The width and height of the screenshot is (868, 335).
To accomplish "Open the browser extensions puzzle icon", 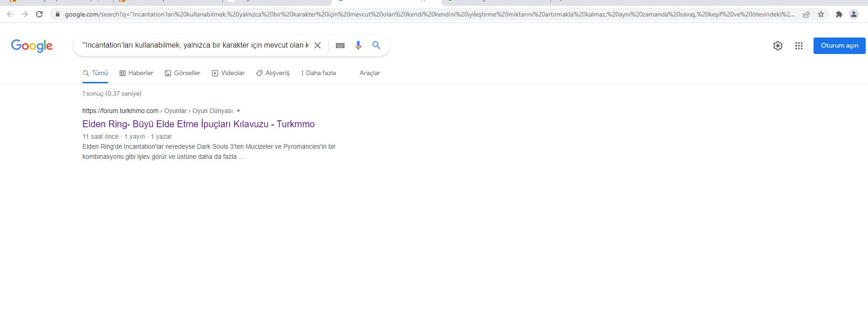I will tap(839, 14).
